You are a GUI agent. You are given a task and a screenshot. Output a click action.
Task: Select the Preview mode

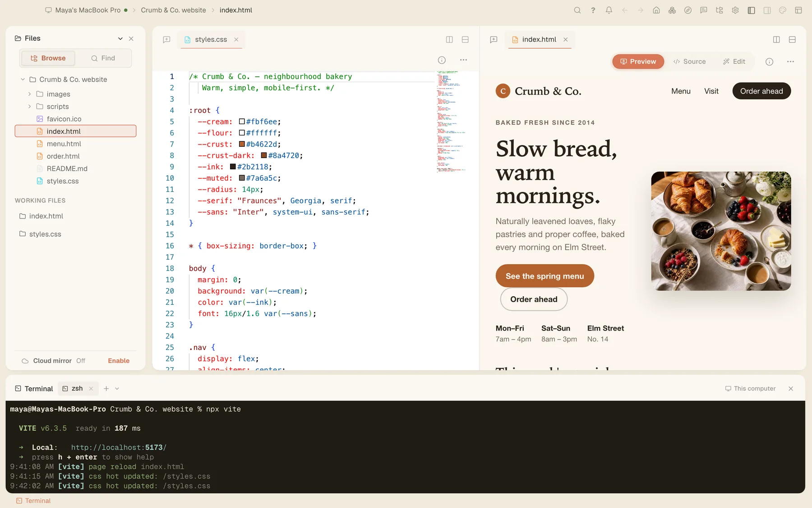tap(638, 61)
